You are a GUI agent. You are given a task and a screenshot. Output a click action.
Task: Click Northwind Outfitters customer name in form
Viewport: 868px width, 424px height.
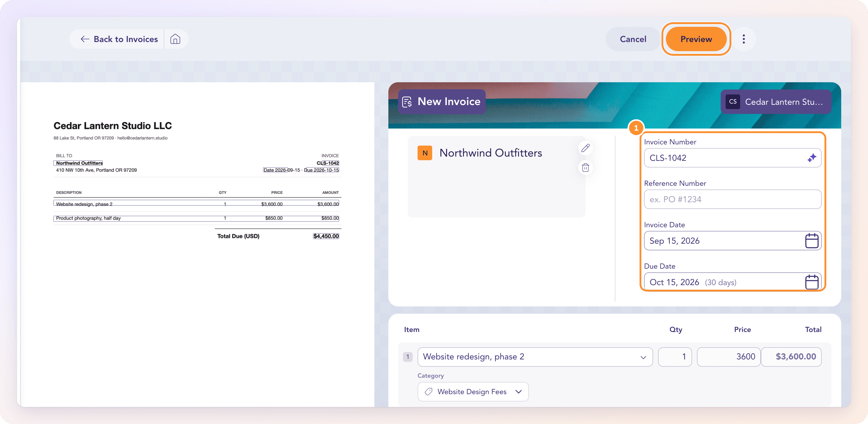coord(491,153)
